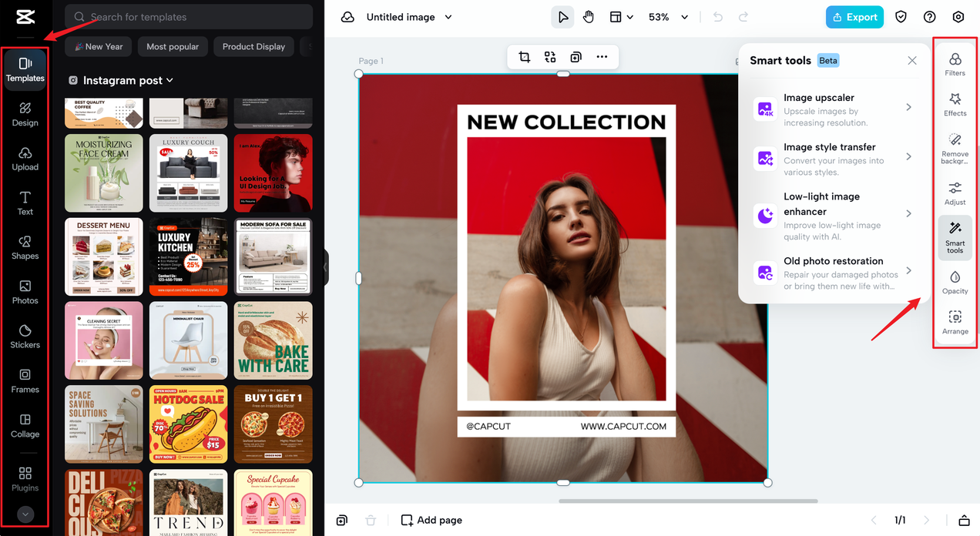Choose the Moisturizing Face Cream template
This screenshot has height=536, width=980.
pos(104,173)
